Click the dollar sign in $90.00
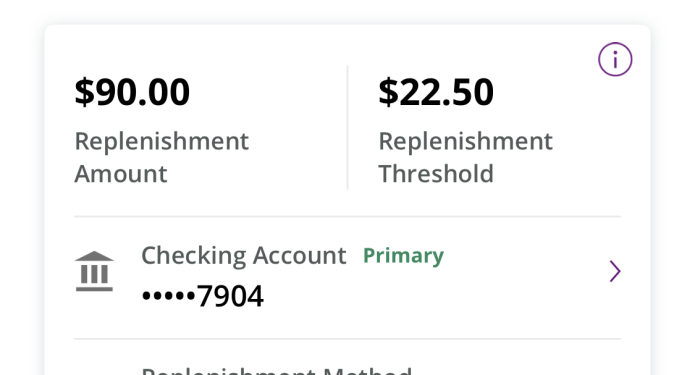The width and height of the screenshot is (695, 375). [x=84, y=92]
